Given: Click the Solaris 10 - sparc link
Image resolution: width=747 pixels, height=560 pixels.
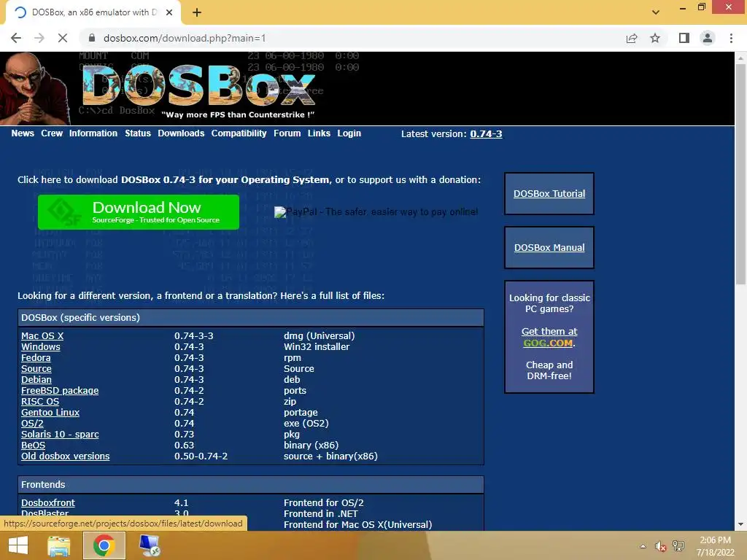Looking at the screenshot, I should (x=60, y=435).
